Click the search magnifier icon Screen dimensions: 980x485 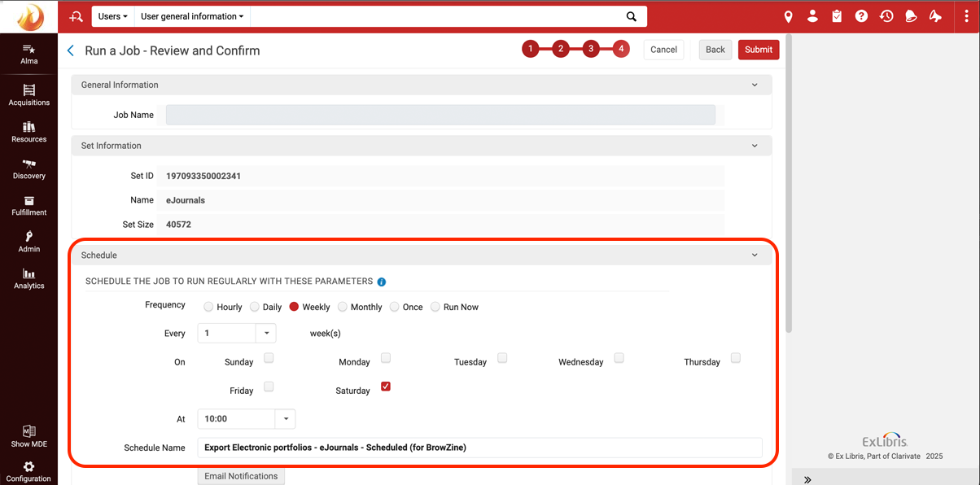click(x=631, y=16)
